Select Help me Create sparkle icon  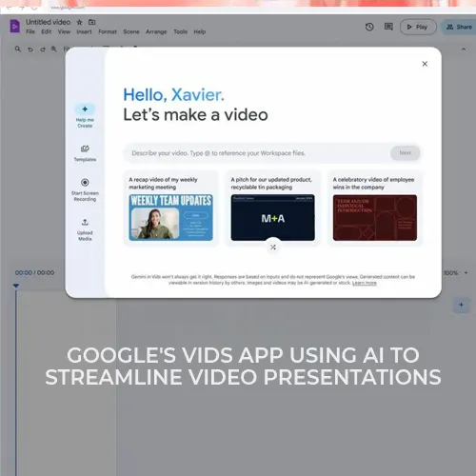point(85,109)
